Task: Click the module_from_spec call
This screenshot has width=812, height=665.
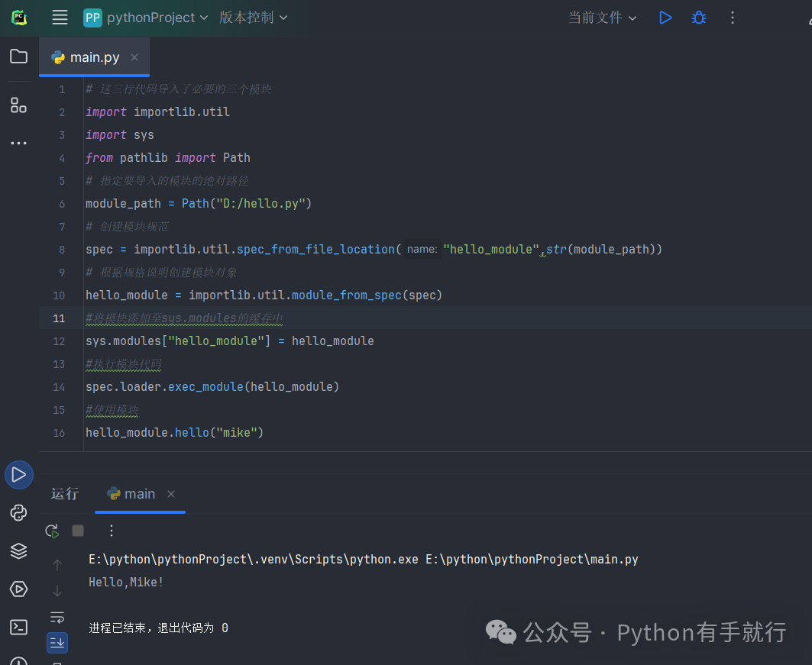Action: pyautogui.click(x=347, y=295)
